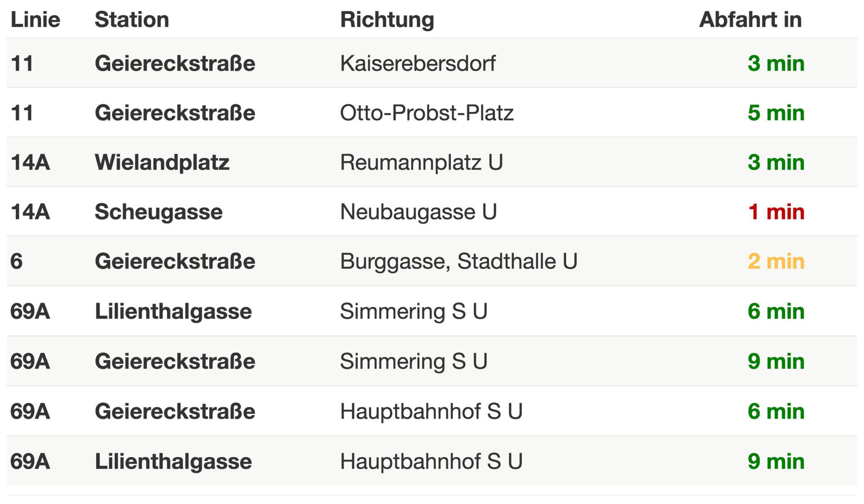The width and height of the screenshot is (864, 504).
Task: Click the Scheugasse station name
Action: coord(158,212)
